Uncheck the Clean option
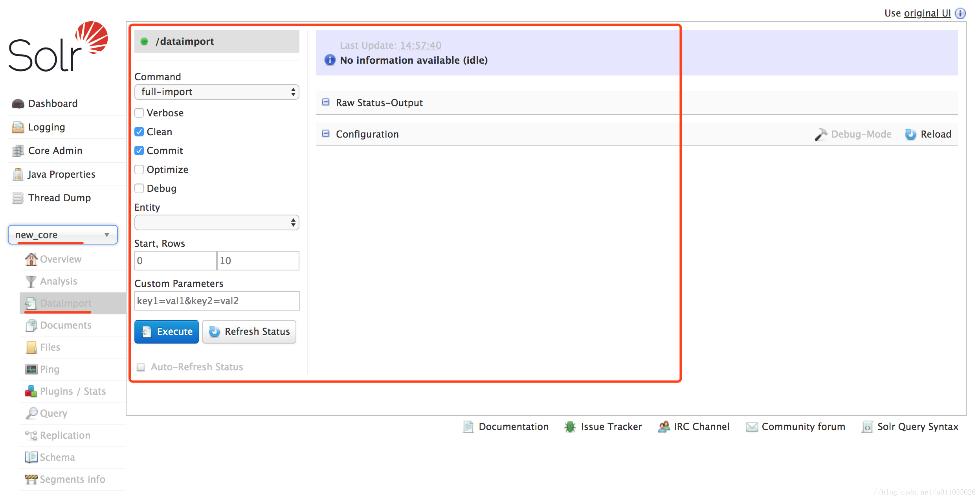 139,132
